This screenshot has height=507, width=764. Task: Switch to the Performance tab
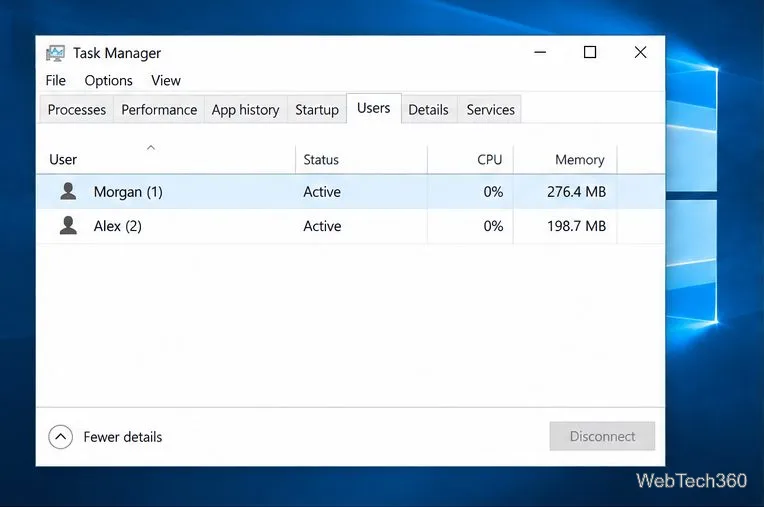click(159, 110)
